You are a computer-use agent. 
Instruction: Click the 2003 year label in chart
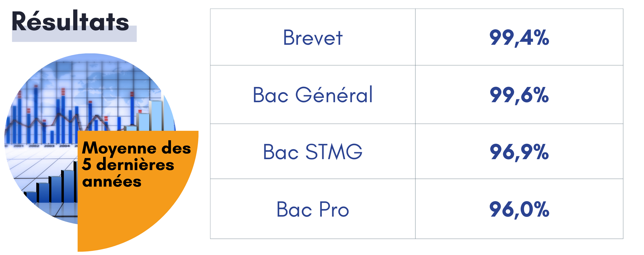(x=49, y=146)
